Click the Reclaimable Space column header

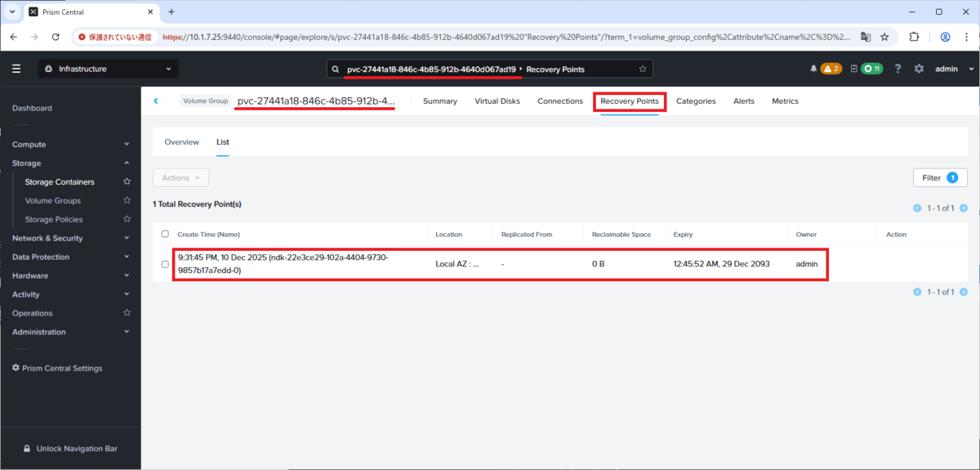click(621, 235)
